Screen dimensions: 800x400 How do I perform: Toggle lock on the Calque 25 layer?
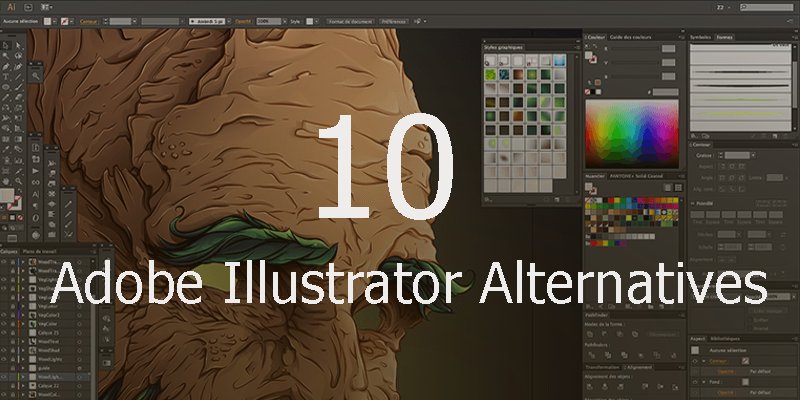(x=12, y=333)
